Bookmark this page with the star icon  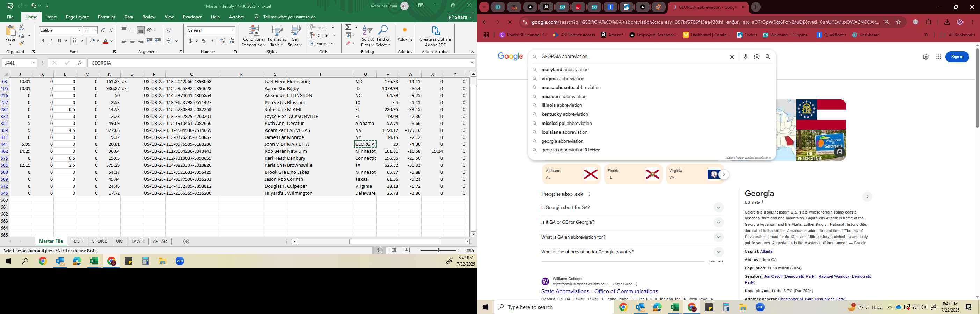(x=898, y=22)
